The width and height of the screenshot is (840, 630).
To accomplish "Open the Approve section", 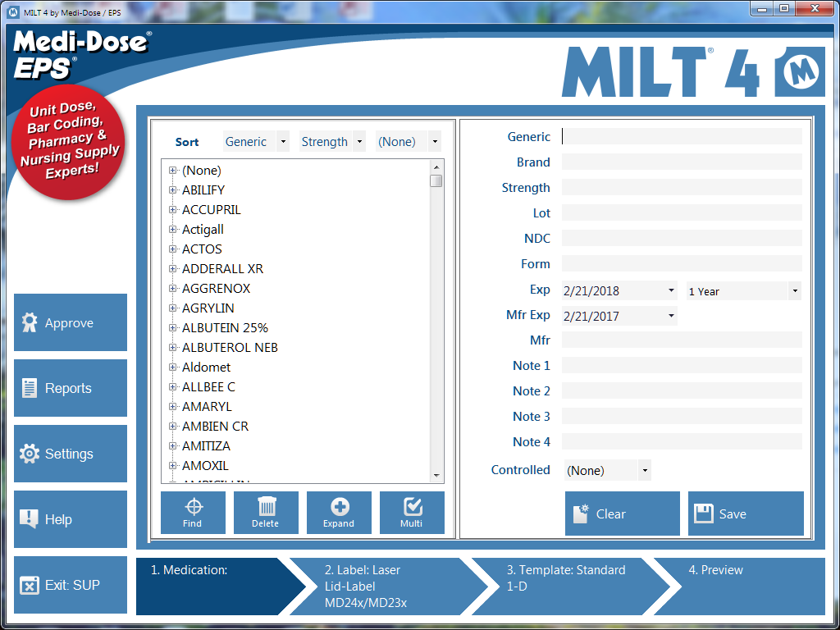I will click(x=71, y=322).
